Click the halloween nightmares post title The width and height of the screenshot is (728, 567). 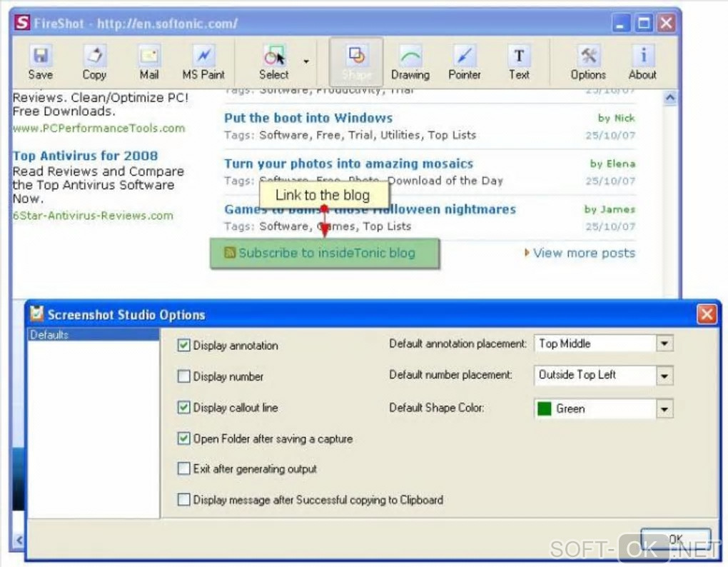click(370, 209)
